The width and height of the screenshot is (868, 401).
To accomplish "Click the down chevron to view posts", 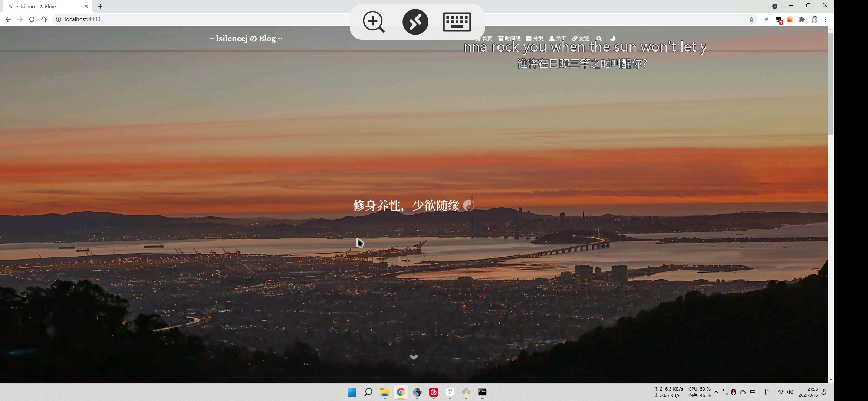I will pyautogui.click(x=414, y=357).
